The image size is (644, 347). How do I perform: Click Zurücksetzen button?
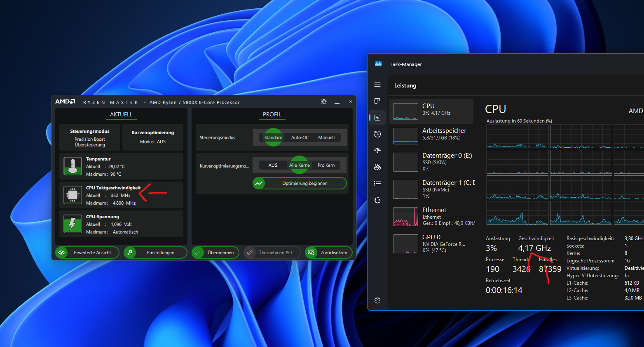pyautogui.click(x=328, y=253)
